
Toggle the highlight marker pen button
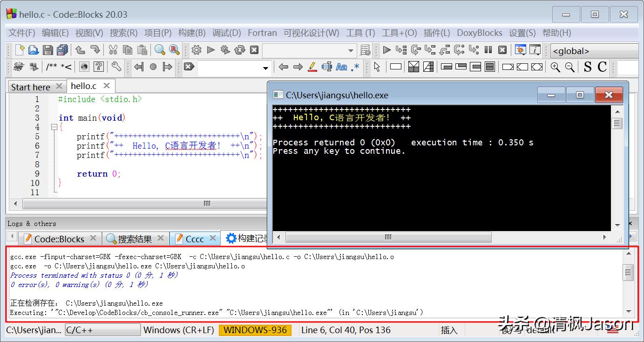click(312, 67)
